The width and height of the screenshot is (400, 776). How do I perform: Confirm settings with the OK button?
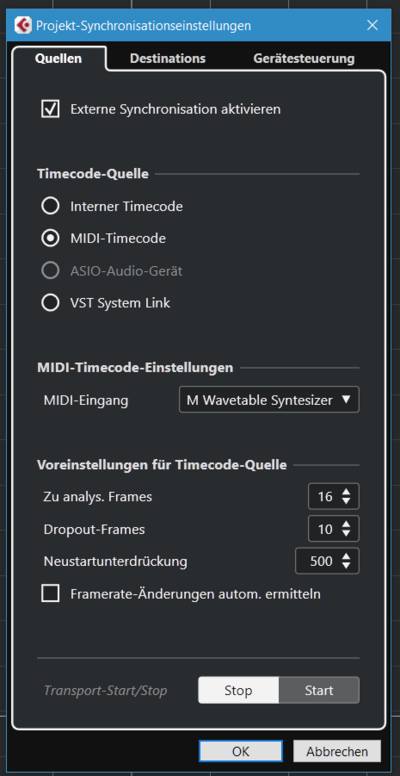pos(241,751)
